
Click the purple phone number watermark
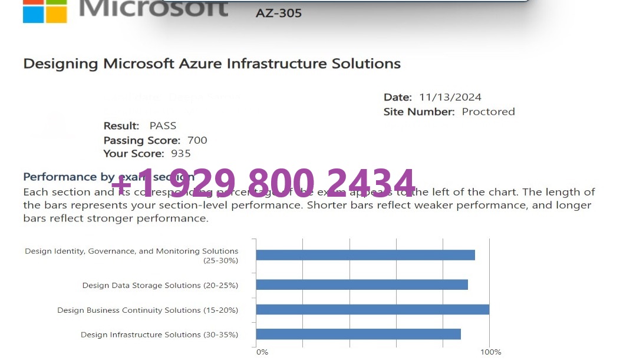click(263, 182)
